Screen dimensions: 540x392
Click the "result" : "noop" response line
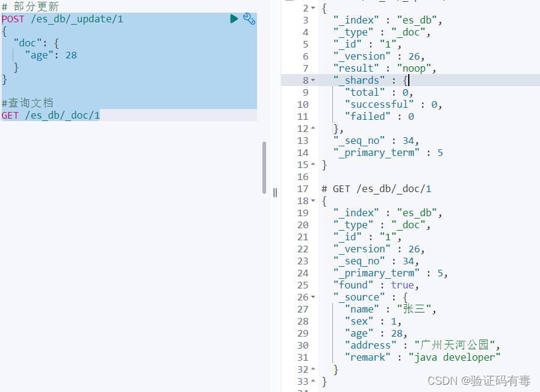[385, 68]
